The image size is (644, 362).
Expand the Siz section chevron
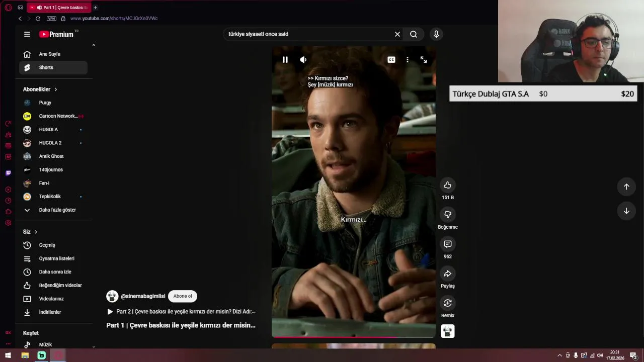tap(36, 232)
